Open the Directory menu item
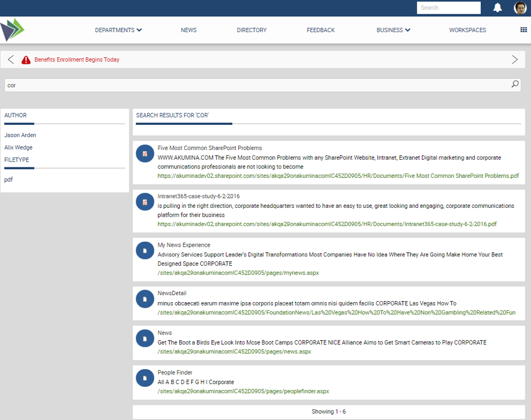The width and height of the screenshot is (531, 420). click(x=251, y=30)
